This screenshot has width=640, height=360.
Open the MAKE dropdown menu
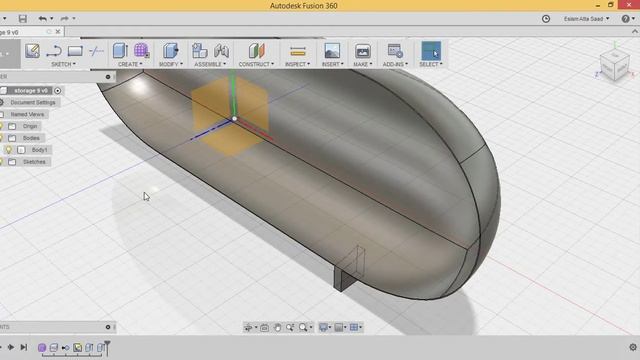pyautogui.click(x=363, y=64)
